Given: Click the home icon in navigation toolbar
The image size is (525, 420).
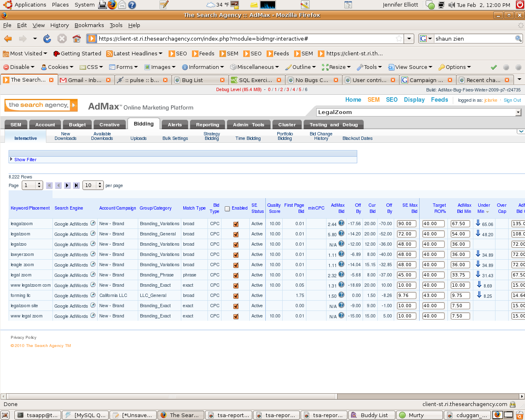Looking at the screenshot, I should click(77, 39).
